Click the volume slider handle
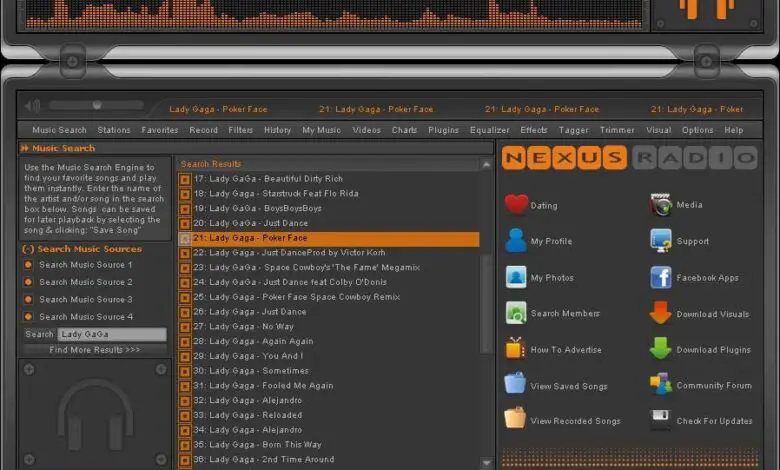The image size is (780, 470). (x=97, y=105)
